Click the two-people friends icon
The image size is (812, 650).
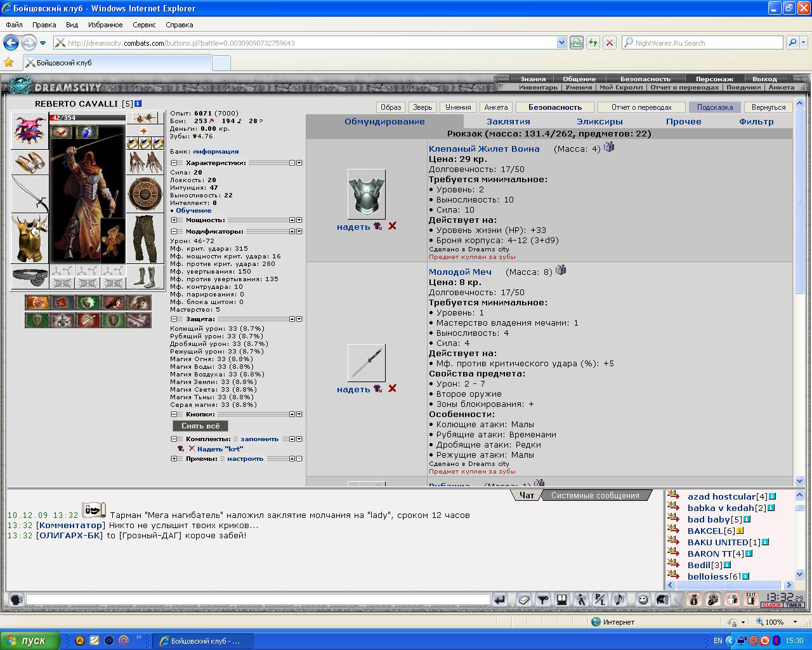click(x=731, y=599)
